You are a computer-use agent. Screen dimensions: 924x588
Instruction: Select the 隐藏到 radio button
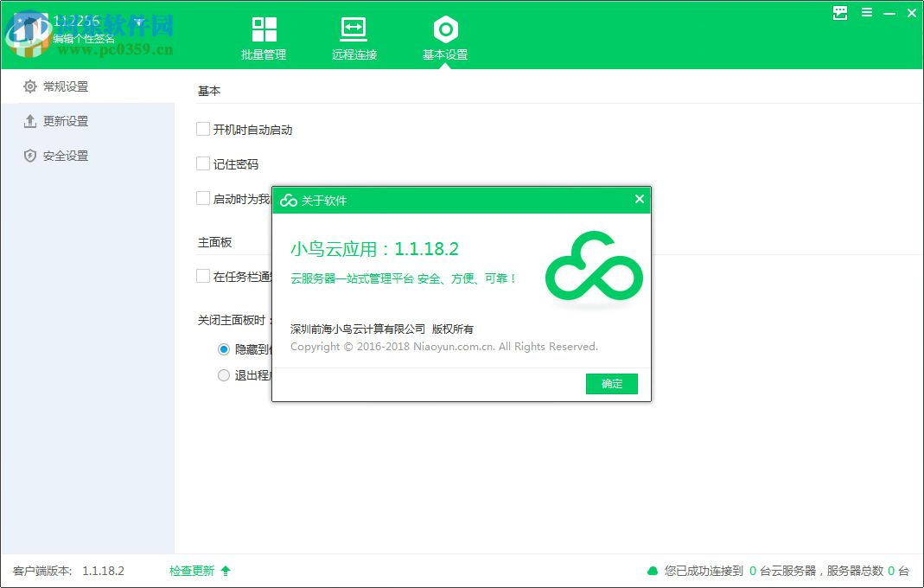coord(223,349)
